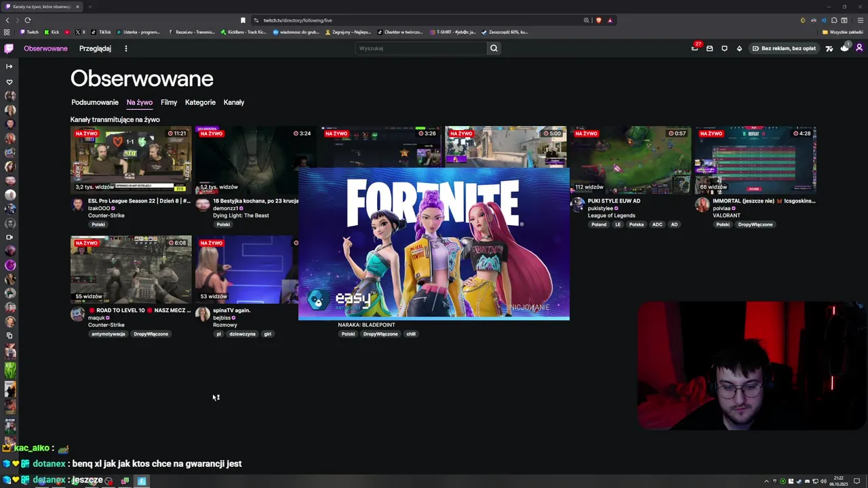Toggle Brave Shields lion icon
The image size is (868, 488).
pos(598,20)
